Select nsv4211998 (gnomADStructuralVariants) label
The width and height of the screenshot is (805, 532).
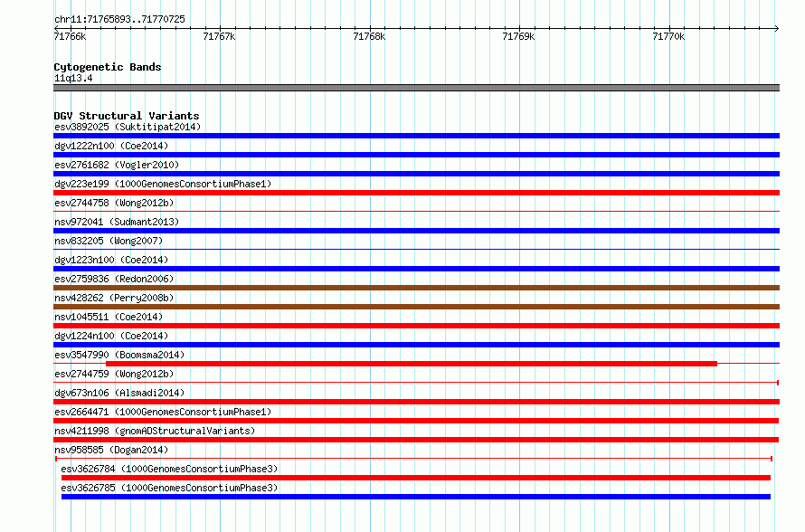click(155, 431)
